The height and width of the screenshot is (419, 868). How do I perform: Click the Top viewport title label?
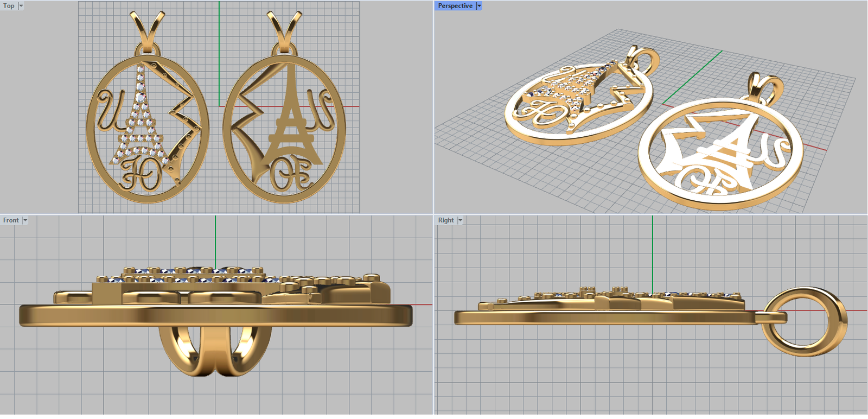click(x=9, y=6)
